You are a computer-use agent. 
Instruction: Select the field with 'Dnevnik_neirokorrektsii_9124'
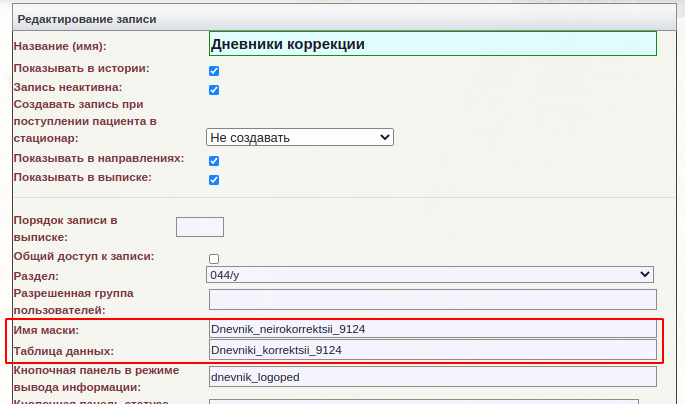click(432, 328)
